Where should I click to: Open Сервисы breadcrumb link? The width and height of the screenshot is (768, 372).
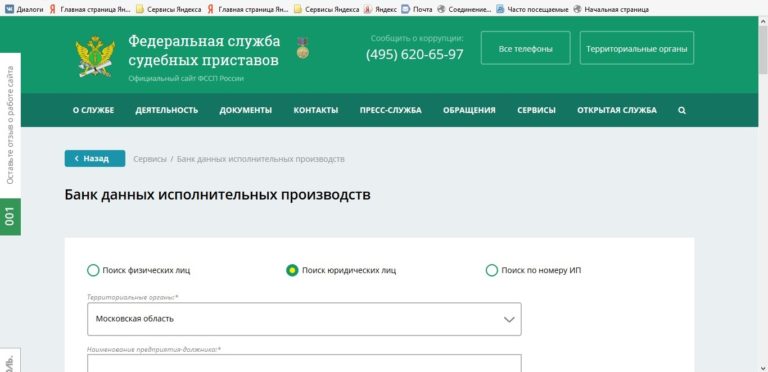150,159
